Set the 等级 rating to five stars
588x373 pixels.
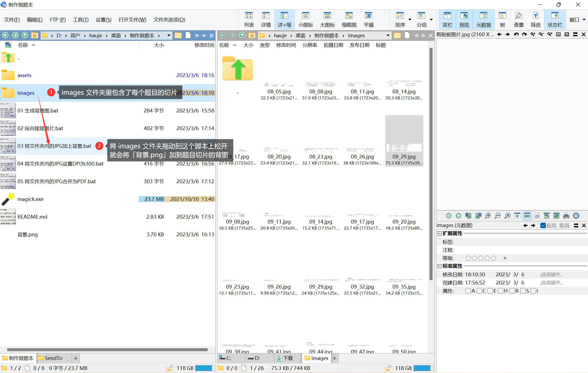click(494, 258)
